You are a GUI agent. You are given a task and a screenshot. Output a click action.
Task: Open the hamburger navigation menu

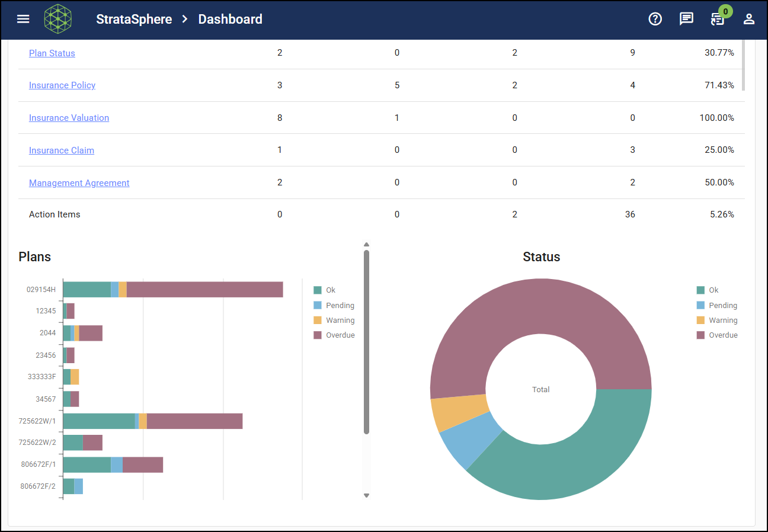tap(23, 19)
